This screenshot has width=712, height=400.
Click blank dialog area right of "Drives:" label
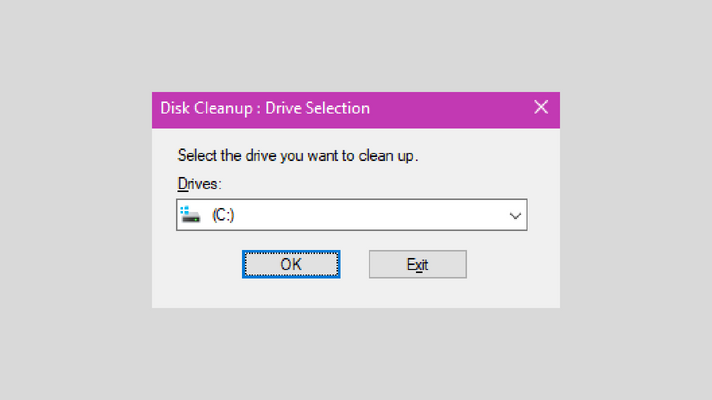[x=372, y=184]
